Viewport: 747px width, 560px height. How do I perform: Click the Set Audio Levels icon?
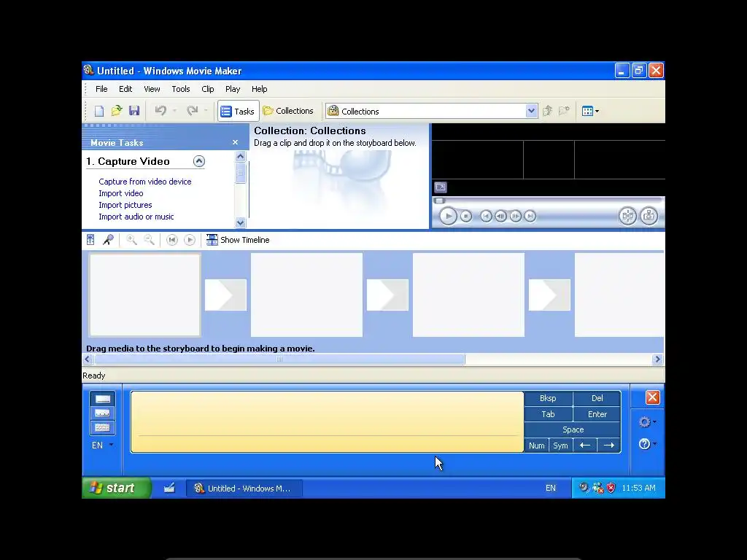point(90,240)
